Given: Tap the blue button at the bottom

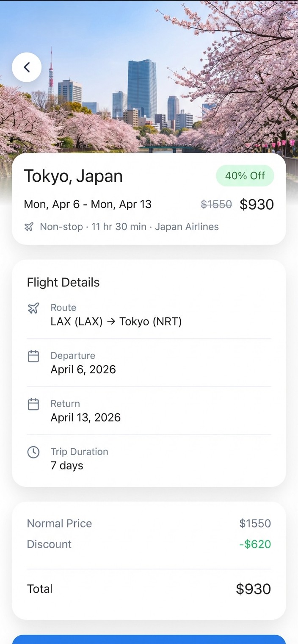Looking at the screenshot, I should [x=149, y=639].
